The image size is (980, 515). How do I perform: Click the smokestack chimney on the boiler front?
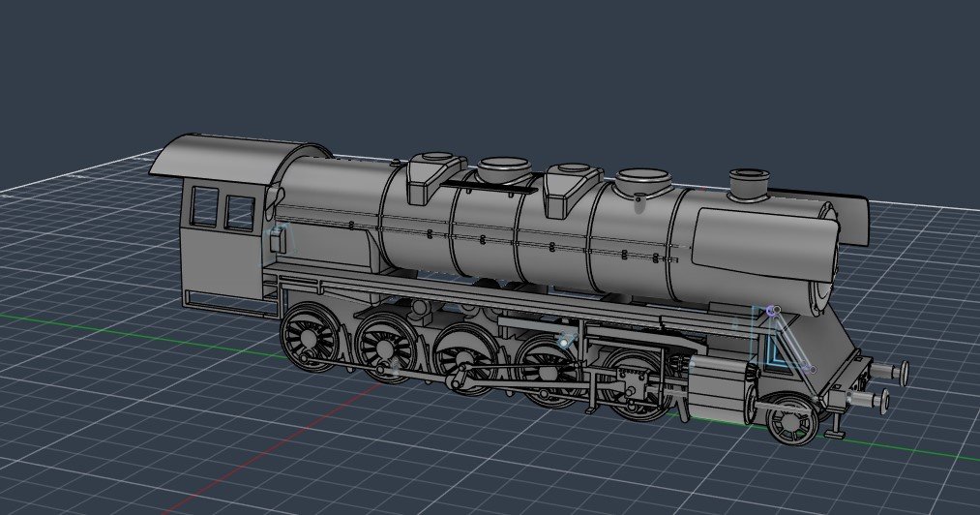click(748, 184)
